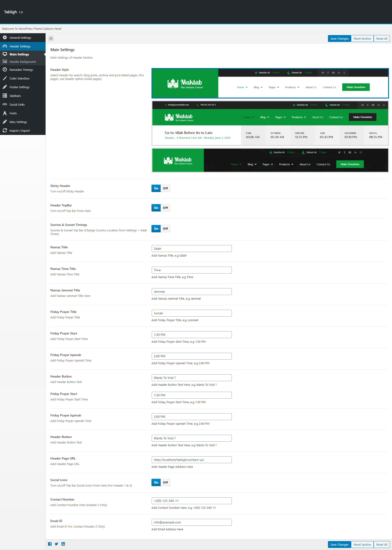Click the Import / Export refresh icon
Viewport: 392px width, 550px height.
point(5,131)
